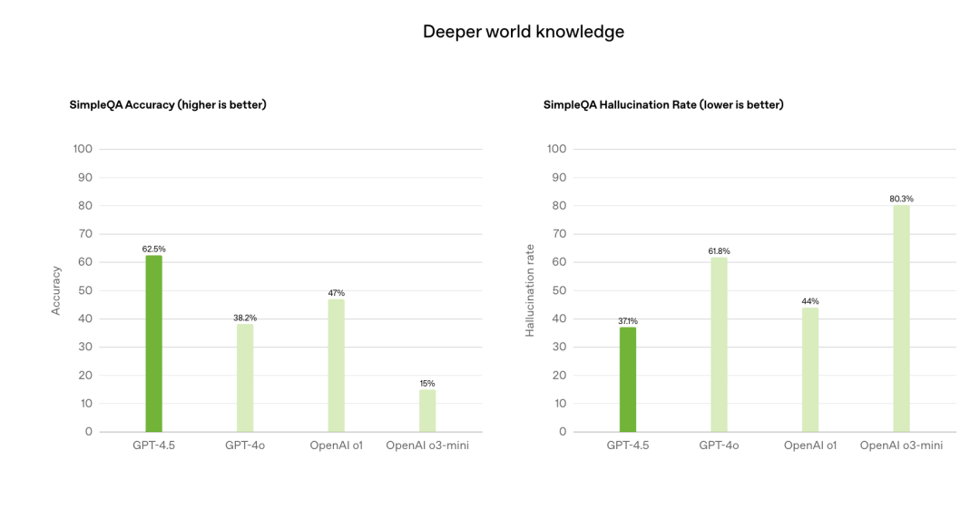The width and height of the screenshot is (980, 529).
Task: Select the OpenAI o3-mini bar in Accuracy chart
Action: (x=427, y=411)
